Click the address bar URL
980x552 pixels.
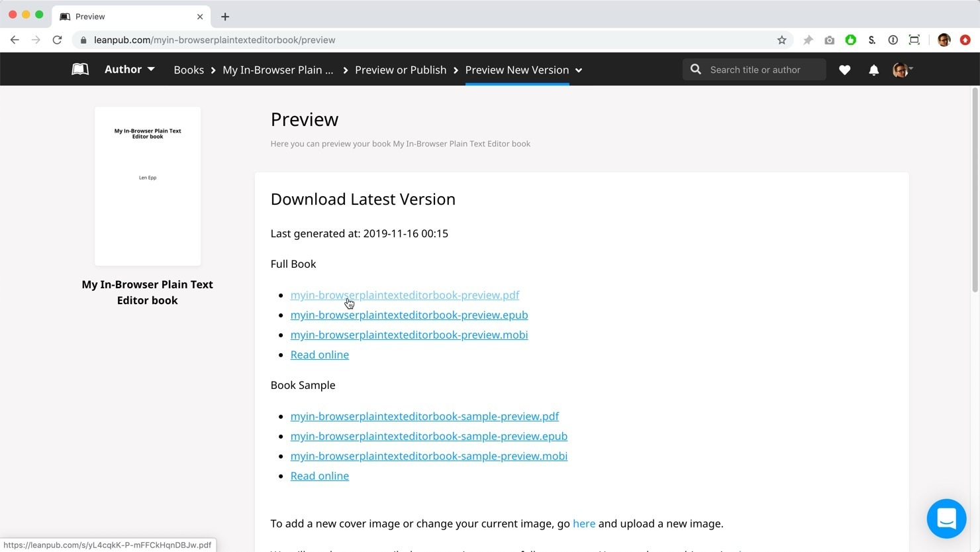coord(215,40)
